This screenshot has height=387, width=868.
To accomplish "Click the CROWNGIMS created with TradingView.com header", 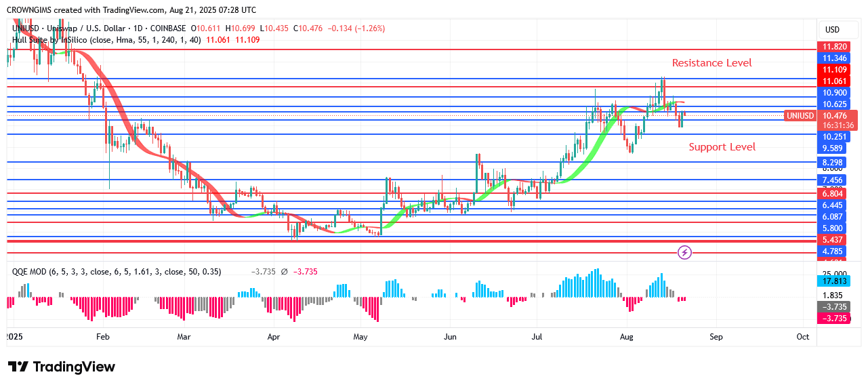I will tap(131, 10).
